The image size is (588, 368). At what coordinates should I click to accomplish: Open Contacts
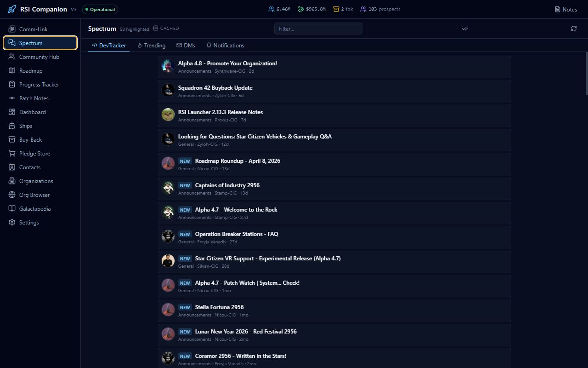pyautogui.click(x=40, y=167)
